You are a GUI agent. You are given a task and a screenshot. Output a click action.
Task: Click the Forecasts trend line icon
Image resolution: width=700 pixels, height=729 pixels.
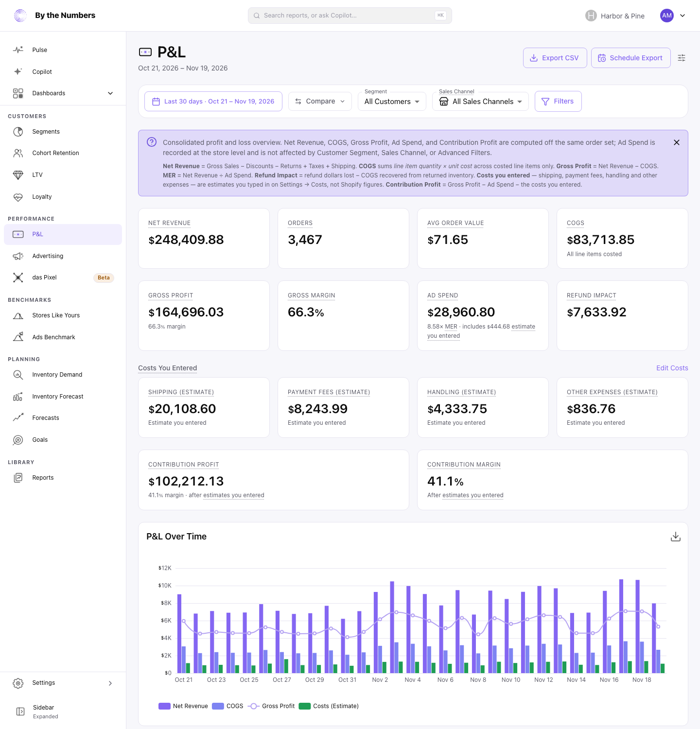coord(18,418)
